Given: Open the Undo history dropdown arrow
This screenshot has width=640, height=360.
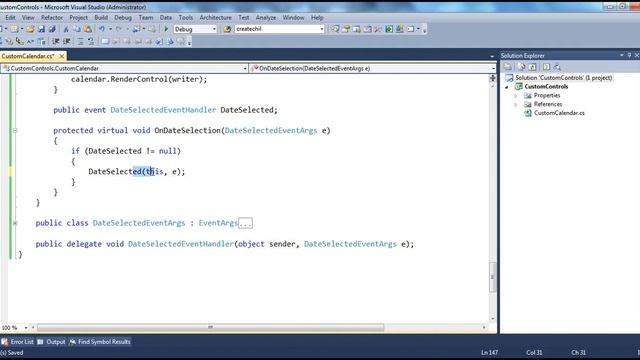Looking at the screenshot, I should click(110, 29).
